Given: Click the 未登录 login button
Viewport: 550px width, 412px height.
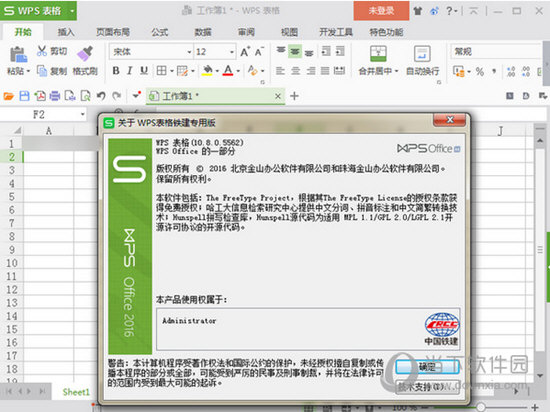Looking at the screenshot, I should (x=381, y=11).
